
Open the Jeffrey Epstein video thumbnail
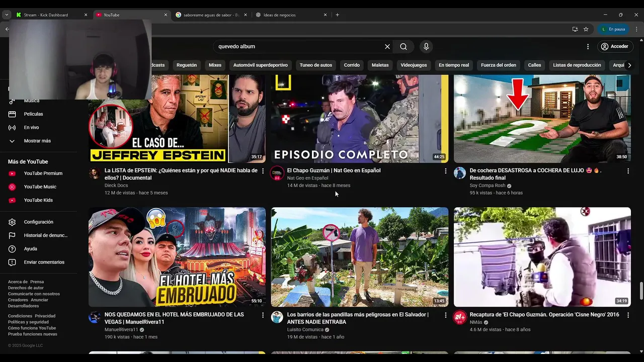point(177,119)
